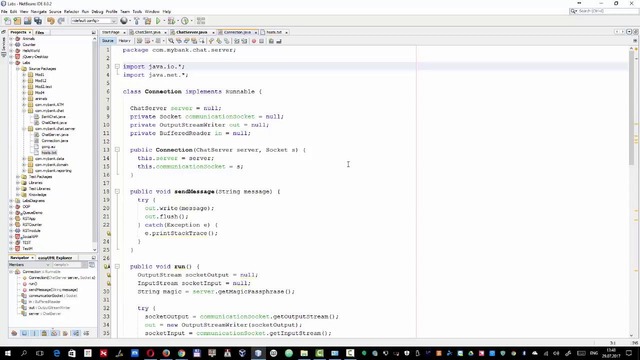Open the File menu
The height and width of the screenshot is (360, 640).
tap(4, 11)
